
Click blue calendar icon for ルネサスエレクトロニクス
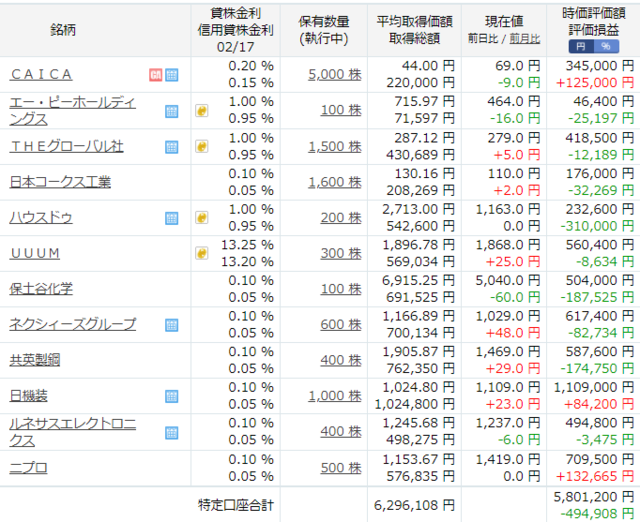172,433
